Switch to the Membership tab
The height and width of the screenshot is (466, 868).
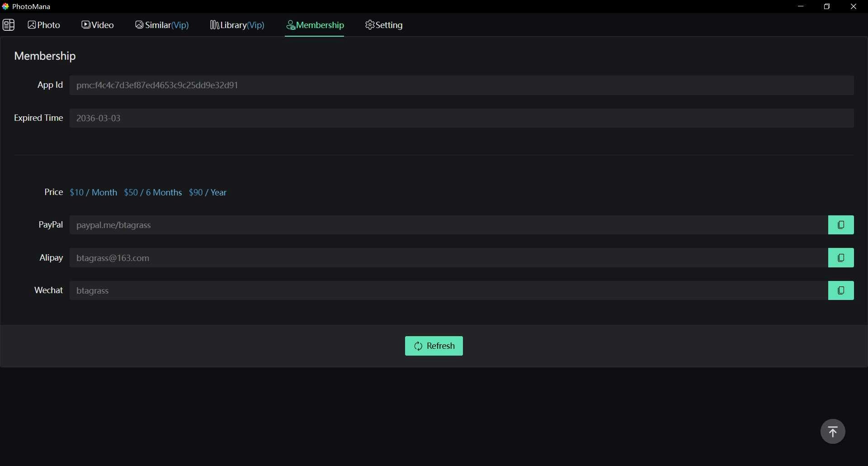[321, 25]
